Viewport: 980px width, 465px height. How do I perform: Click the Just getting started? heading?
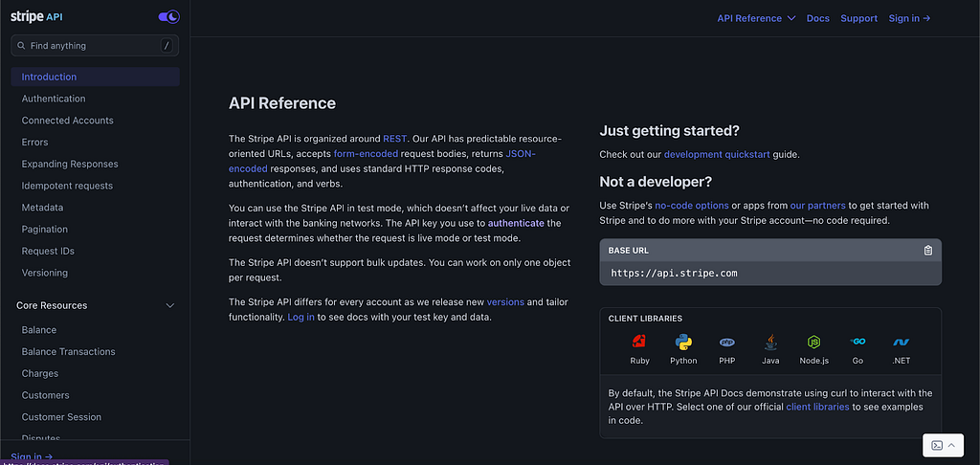pos(669,131)
